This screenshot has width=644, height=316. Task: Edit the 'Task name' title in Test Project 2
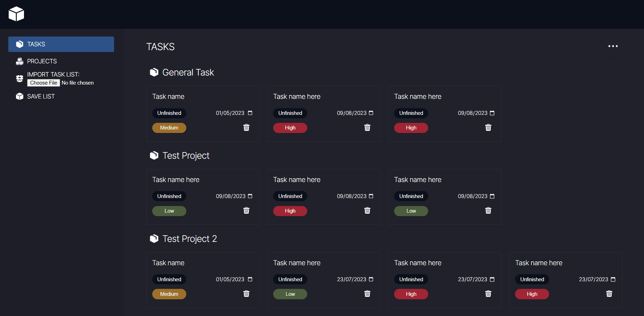(x=168, y=263)
